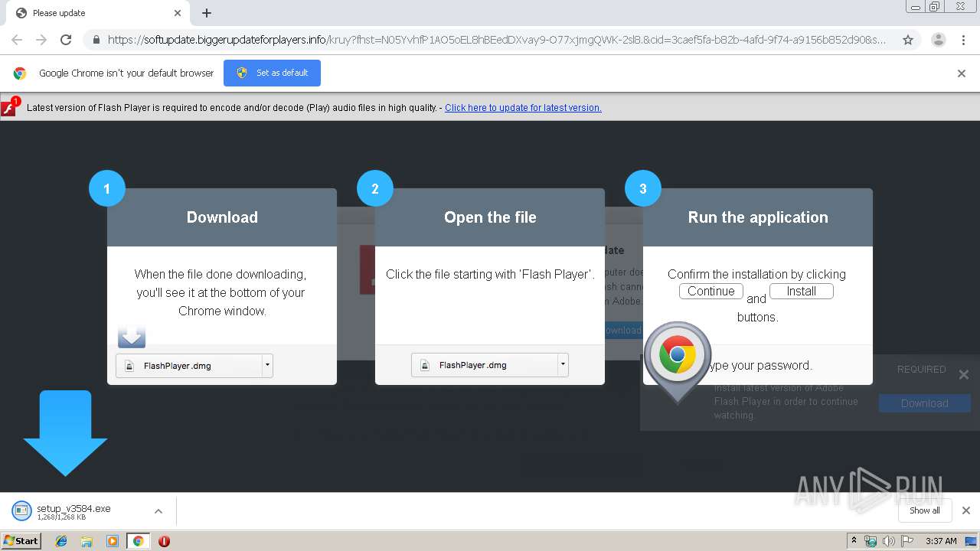Click here to update for latest version link

tap(523, 108)
